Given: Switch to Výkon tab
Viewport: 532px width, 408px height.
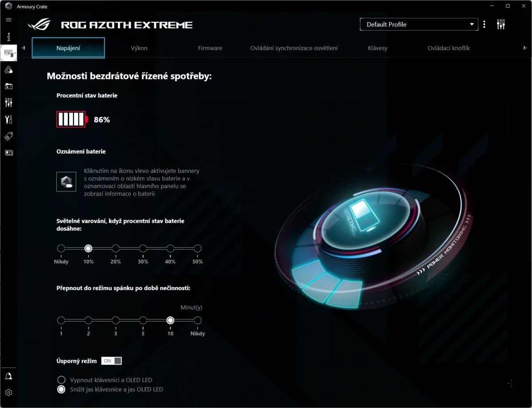Looking at the screenshot, I should (139, 48).
